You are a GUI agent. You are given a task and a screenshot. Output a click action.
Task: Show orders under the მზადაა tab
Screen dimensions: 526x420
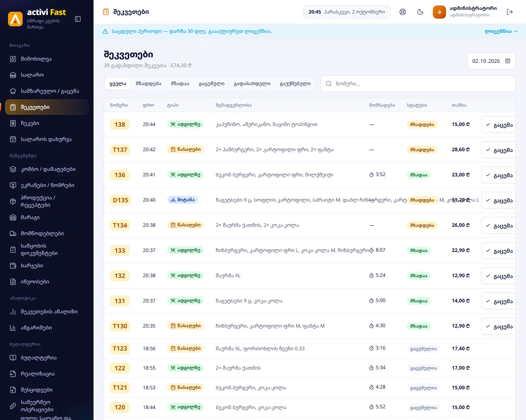click(180, 84)
